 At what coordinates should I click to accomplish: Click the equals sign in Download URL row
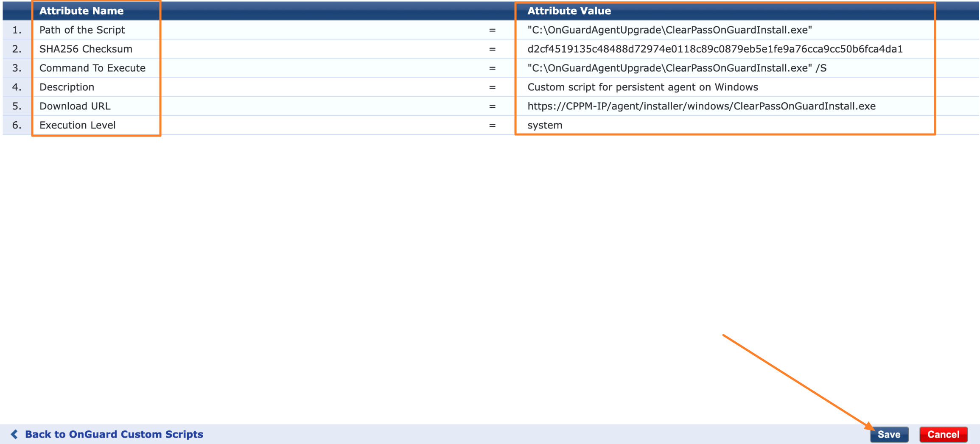pos(492,107)
